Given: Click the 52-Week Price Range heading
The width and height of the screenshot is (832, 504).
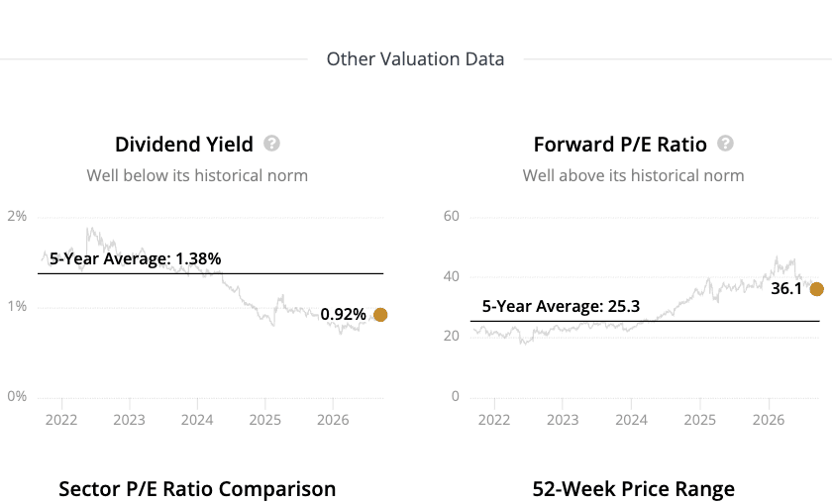Looking at the screenshot, I should (x=634, y=488).
